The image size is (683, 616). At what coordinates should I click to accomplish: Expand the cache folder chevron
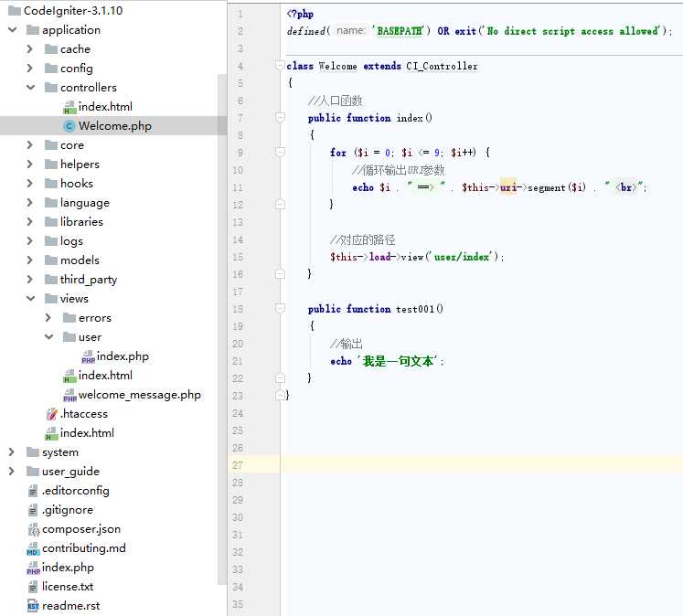[29, 48]
